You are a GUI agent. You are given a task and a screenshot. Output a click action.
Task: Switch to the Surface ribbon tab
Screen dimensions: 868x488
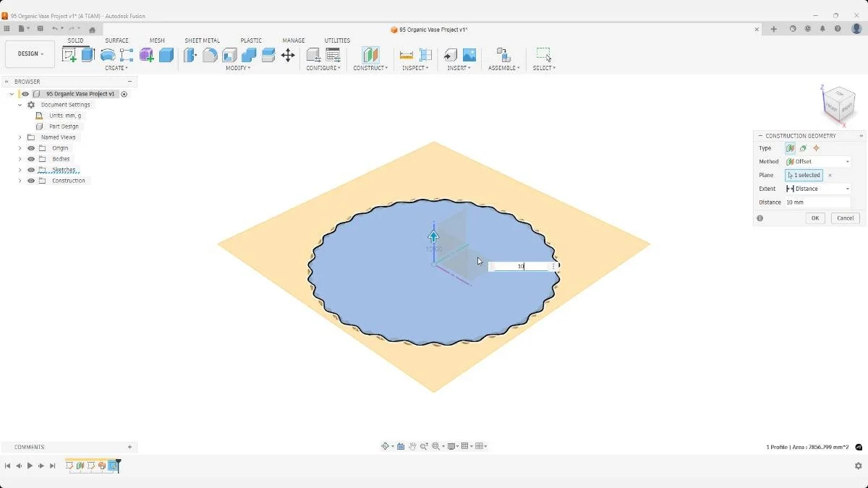(117, 40)
